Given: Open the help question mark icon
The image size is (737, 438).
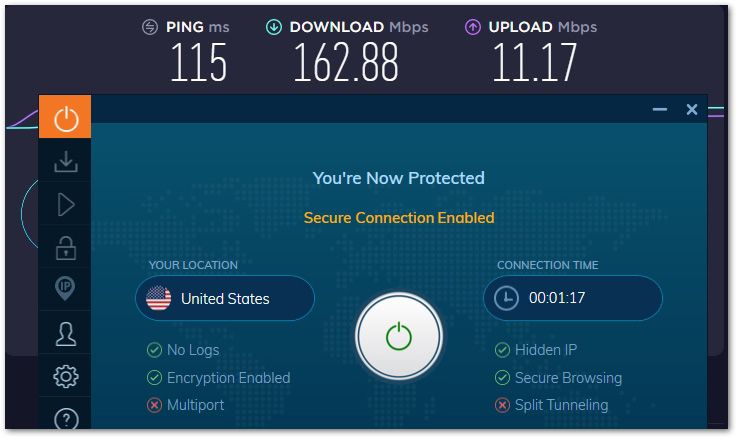Looking at the screenshot, I should [x=66, y=419].
